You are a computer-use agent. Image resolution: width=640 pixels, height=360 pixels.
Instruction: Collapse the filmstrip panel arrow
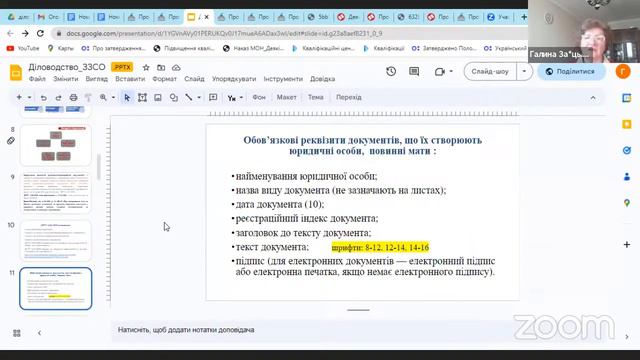(40, 333)
